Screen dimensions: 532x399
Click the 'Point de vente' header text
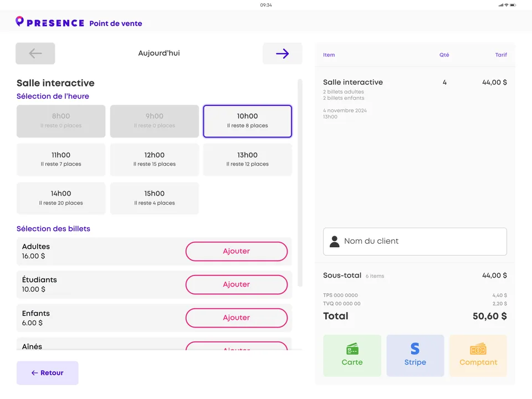(x=116, y=23)
